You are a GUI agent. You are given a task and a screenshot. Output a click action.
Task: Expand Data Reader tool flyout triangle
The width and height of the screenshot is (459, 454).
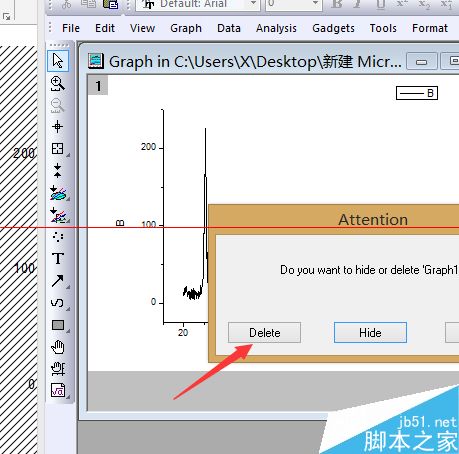pyautogui.click(x=68, y=155)
